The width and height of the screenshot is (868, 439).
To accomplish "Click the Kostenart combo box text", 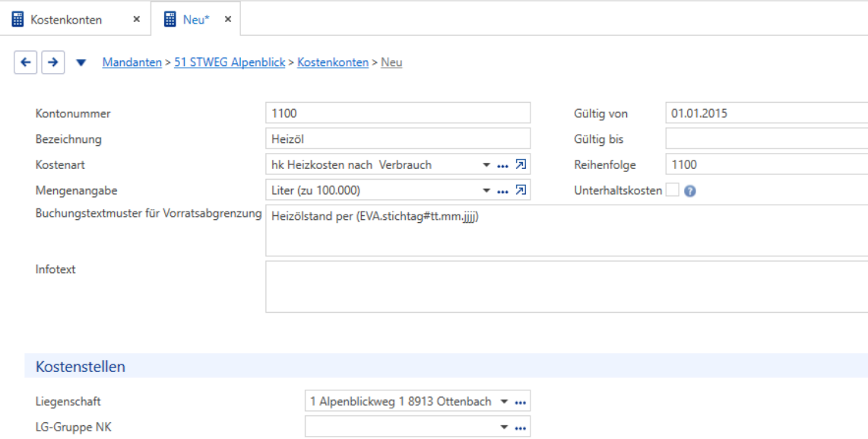I will pyautogui.click(x=351, y=164).
